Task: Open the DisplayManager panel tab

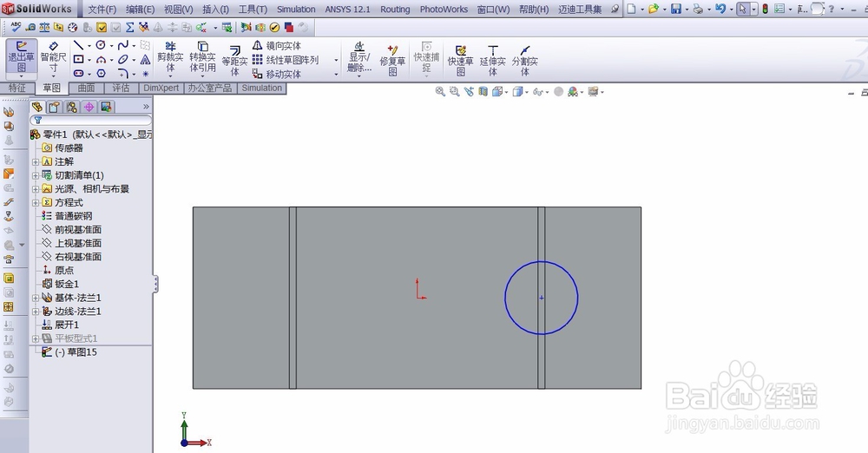Action: pyautogui.click(x=106, y=107)
